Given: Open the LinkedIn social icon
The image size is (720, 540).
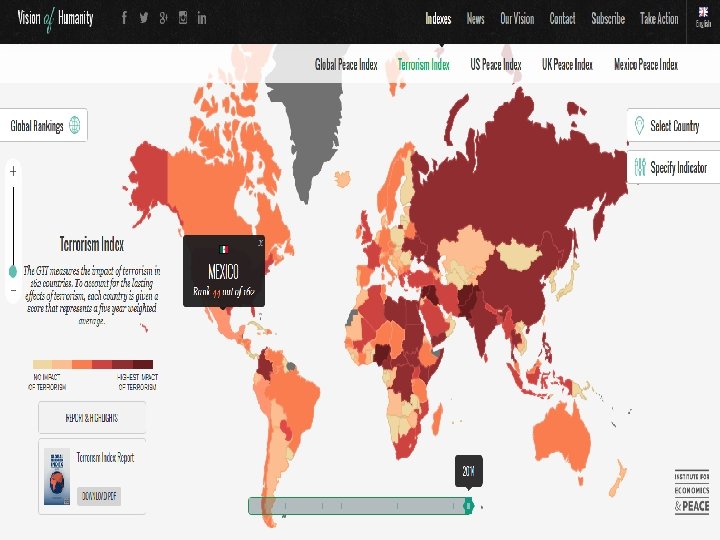Looking at the screenshot, I should [x=202, y=18].
